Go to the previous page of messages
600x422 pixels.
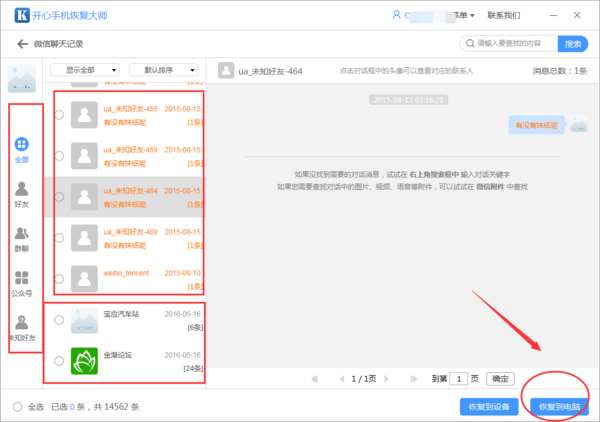click(x=342, y=379)
